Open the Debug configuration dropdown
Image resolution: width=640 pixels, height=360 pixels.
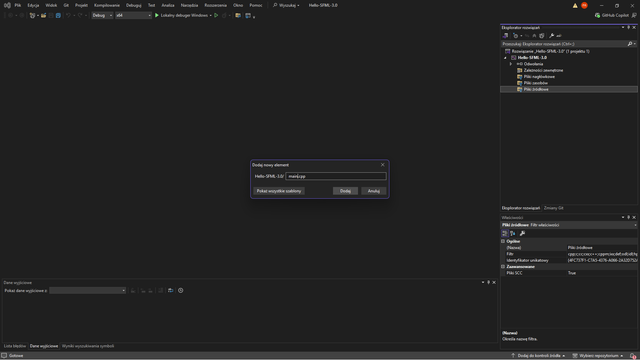click(102, 16)
